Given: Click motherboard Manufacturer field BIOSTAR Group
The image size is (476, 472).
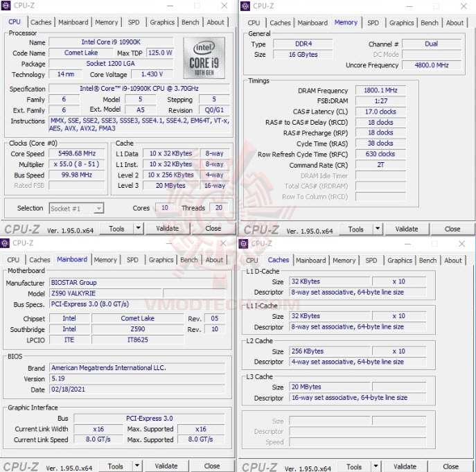Looking at the screenshot, I should click(137, 283).
